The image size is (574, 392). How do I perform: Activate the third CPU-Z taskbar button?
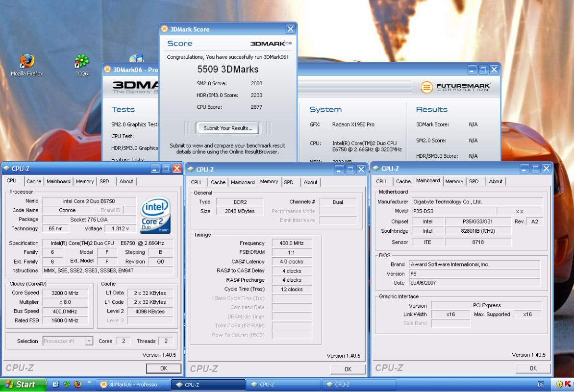(x=359, y=384)
